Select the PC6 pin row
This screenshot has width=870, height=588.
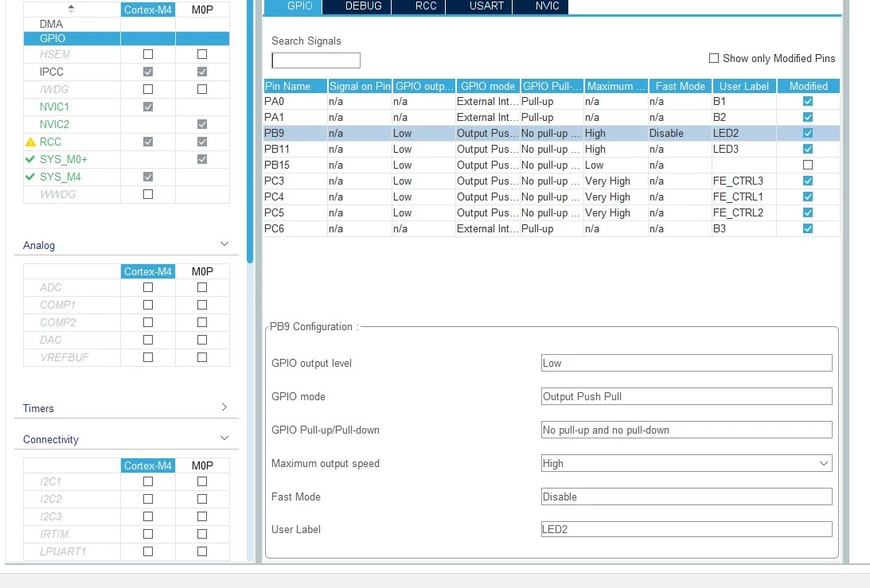[x=552, y=228]
